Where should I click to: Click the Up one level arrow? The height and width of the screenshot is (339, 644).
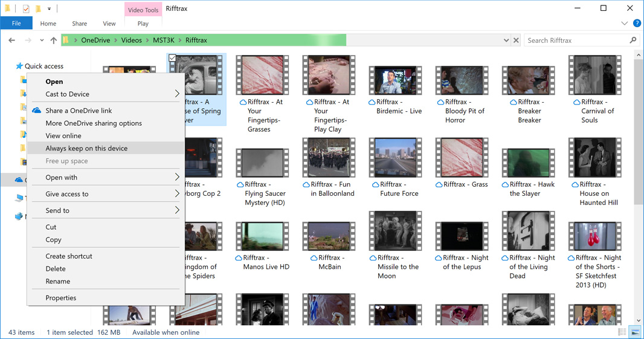coord(54,40)
